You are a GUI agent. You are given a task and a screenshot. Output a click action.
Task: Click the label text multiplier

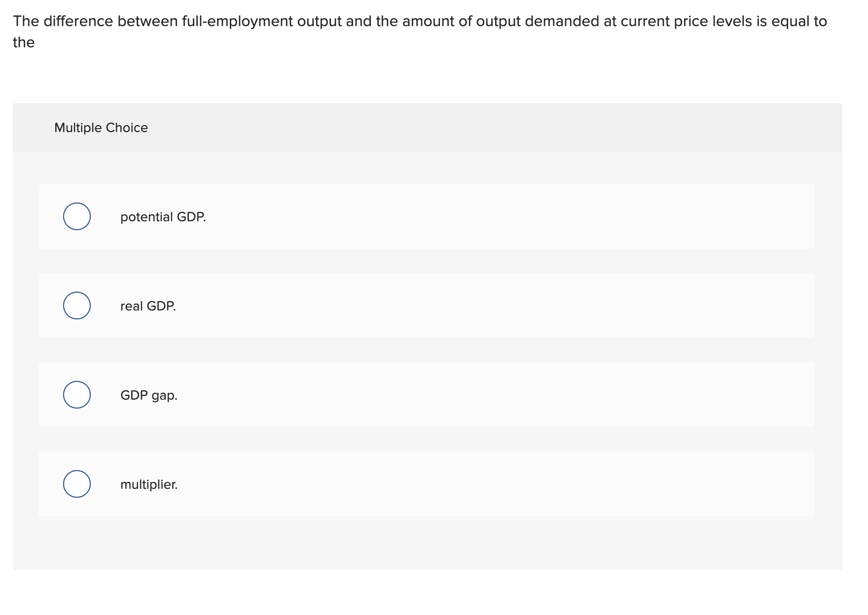pos(149,484)
